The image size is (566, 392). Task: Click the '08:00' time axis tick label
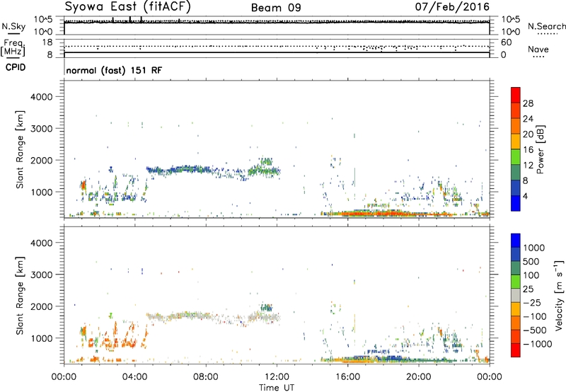click(206, 377)
